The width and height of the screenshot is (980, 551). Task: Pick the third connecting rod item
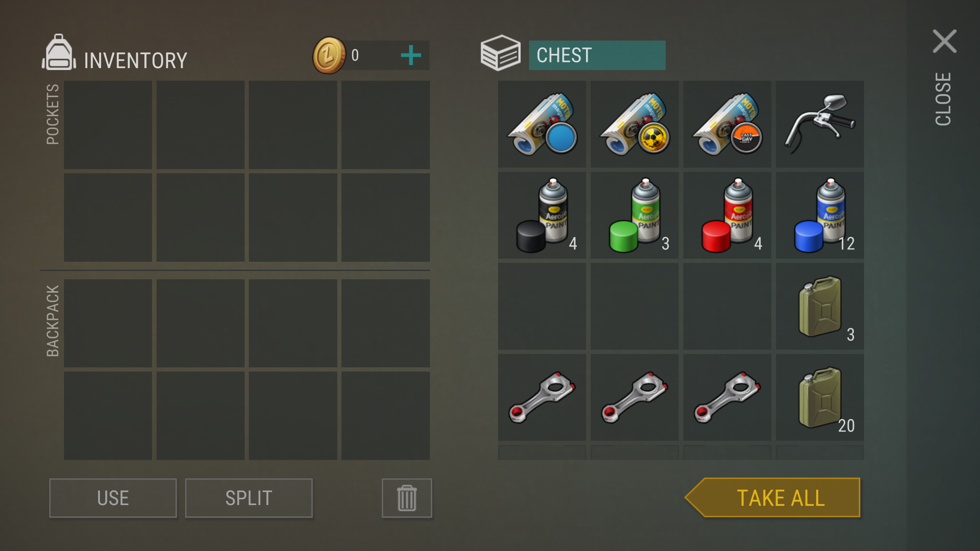(727, 397)
